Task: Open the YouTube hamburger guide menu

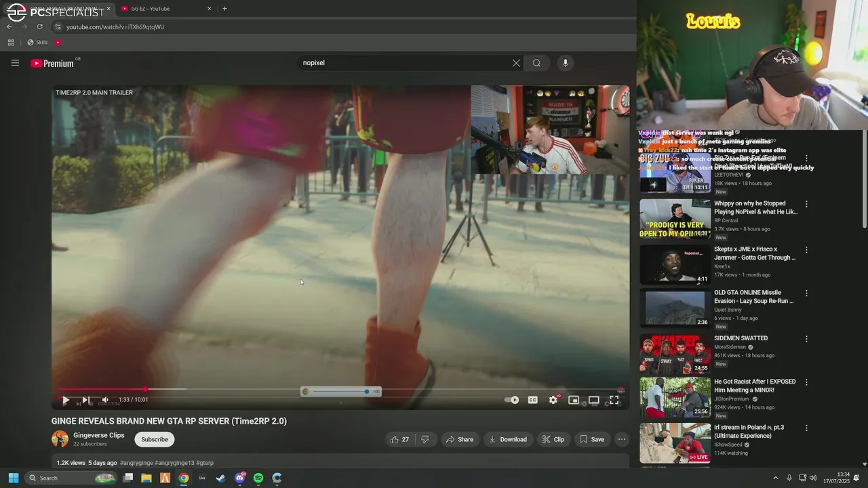Action: pos(15,63)
